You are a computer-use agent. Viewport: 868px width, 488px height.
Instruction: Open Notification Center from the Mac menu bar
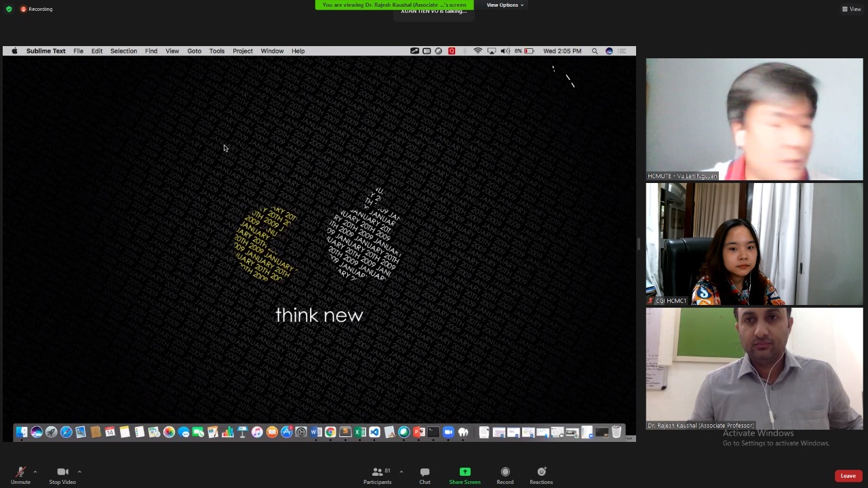pos(622,51)
